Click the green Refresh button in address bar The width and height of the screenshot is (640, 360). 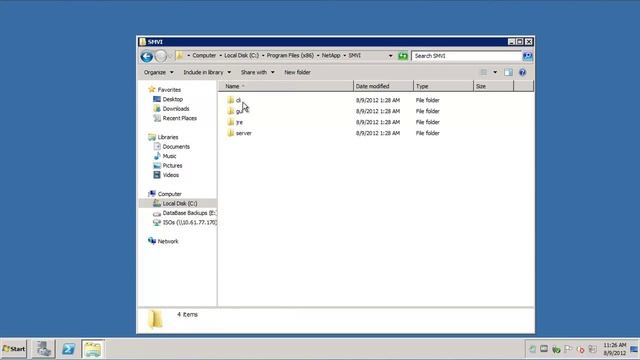tap(403, 56)
